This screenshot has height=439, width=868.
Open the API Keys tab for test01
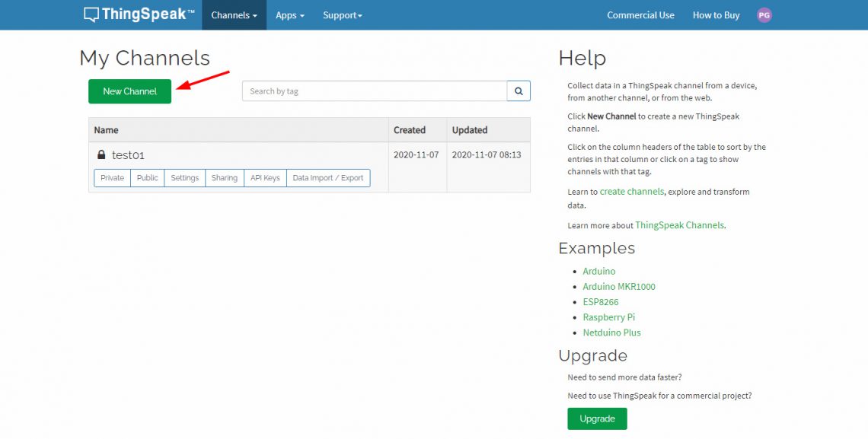coord(265,178)
